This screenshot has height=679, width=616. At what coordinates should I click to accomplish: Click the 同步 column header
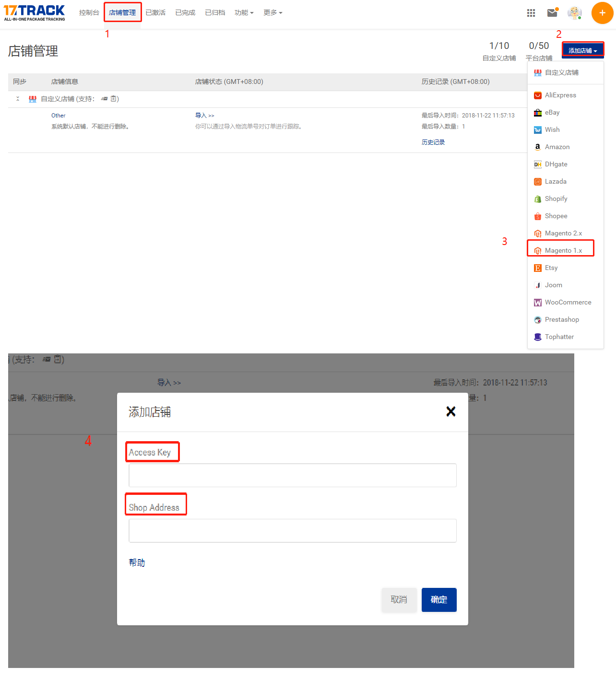(20, 82)
